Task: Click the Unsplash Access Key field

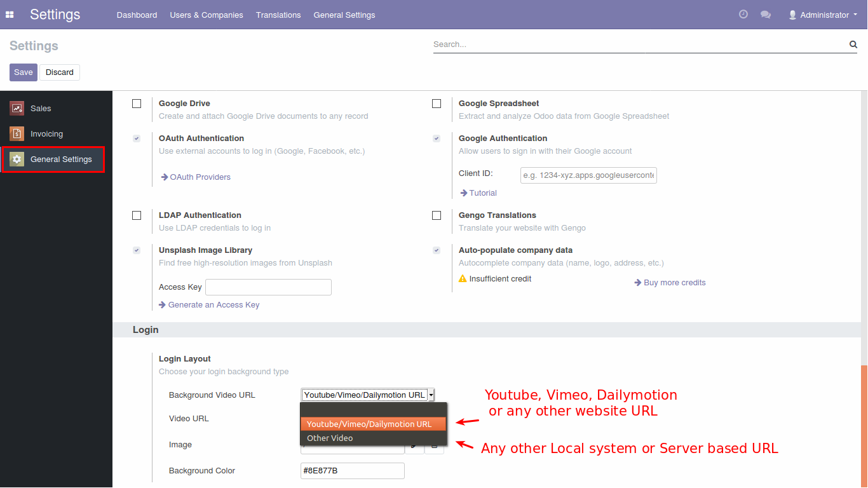Action: (x=268, y=287)
